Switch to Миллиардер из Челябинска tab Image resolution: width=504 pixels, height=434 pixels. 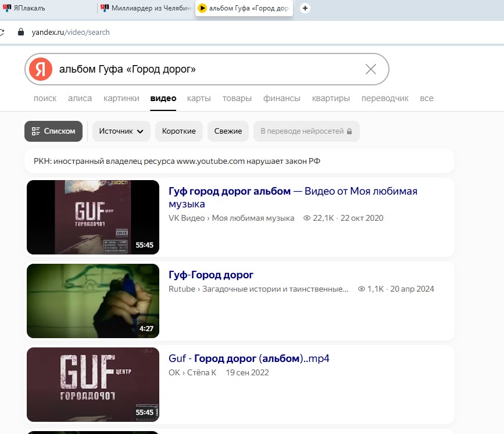coord(146,8)
